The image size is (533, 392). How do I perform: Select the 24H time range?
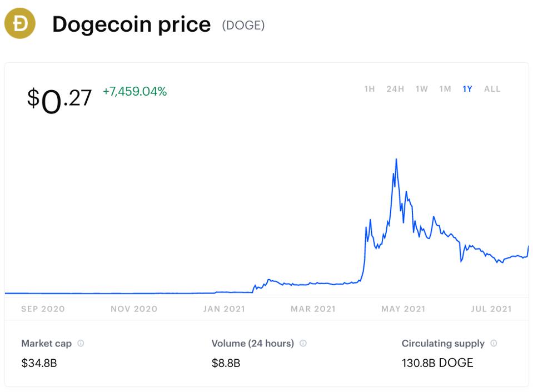pos(395,89)
